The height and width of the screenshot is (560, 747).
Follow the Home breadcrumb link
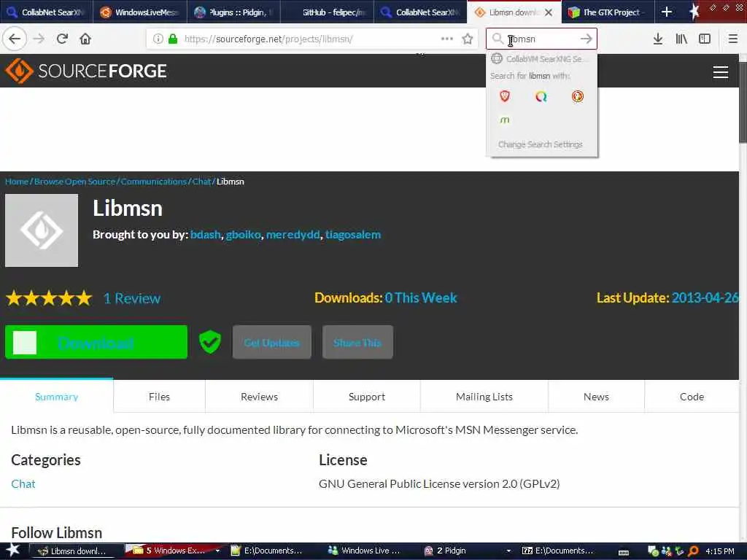(x=17, y=182)
